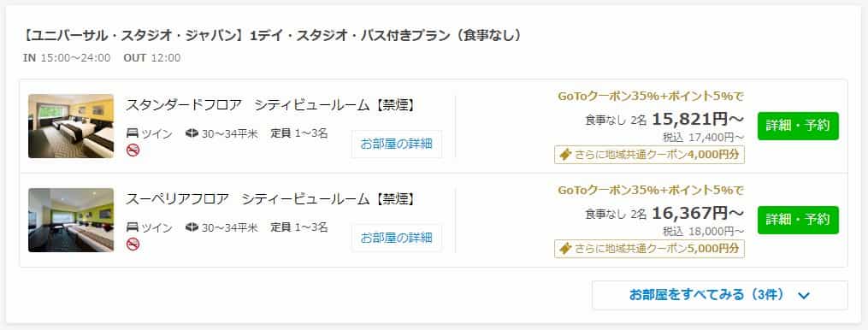Click 詳細・予約 for the 15,821円 plan
This screenshot has width=868, height=330.
(x=798, y=126)
